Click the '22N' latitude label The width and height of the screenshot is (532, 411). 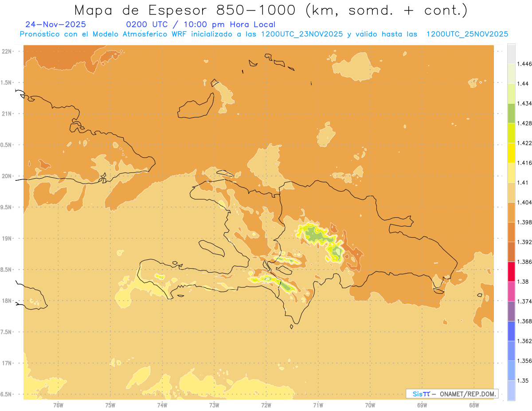7,51
